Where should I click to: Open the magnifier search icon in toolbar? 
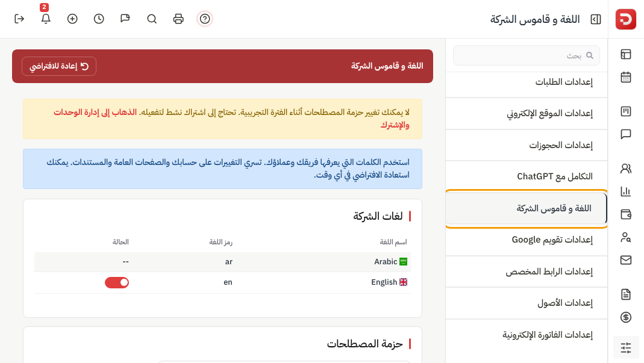(x=152, y=19)
